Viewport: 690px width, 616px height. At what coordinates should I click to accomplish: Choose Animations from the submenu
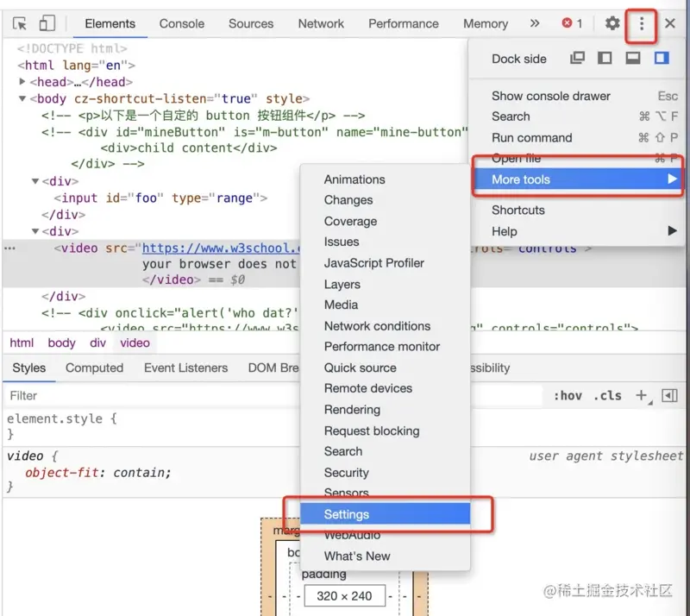pyautogui.click(x=385, y=179)
